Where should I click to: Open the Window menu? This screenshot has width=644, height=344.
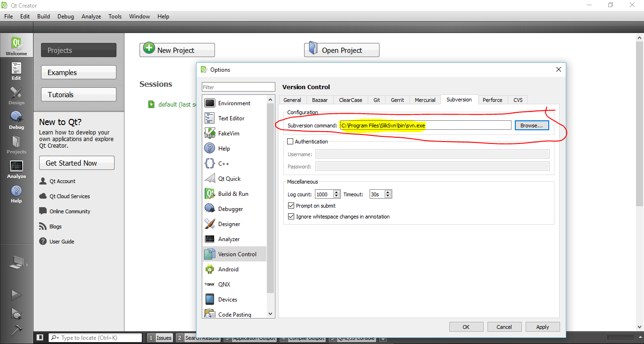pyautogui.click(x=140, y=16)
